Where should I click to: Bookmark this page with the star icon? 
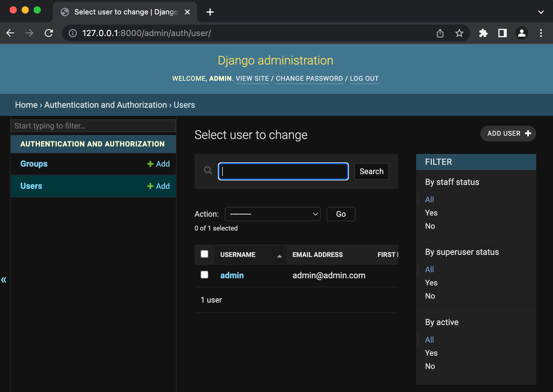459,33
